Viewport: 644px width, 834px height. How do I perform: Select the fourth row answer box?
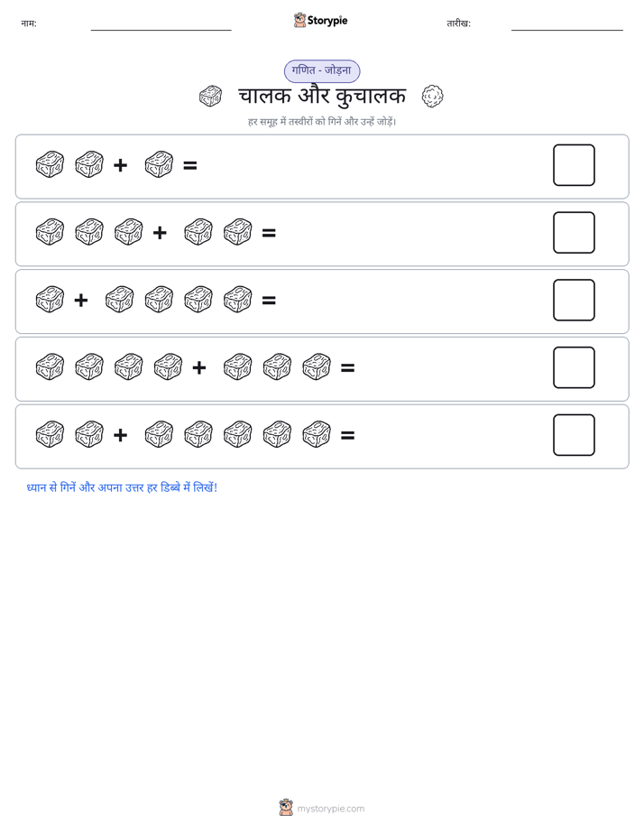574,367
